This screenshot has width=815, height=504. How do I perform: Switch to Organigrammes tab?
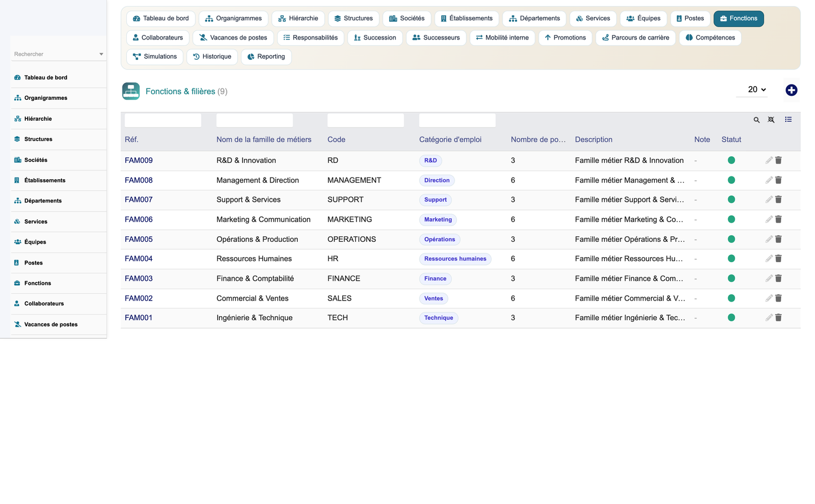[234, 19]
